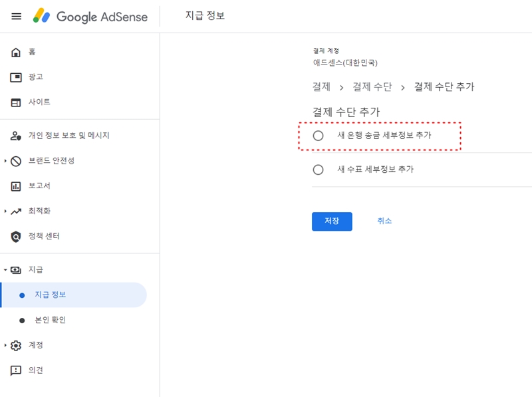Select 지급 정보 submenu item
532x397 pixels.
point(74,295)
